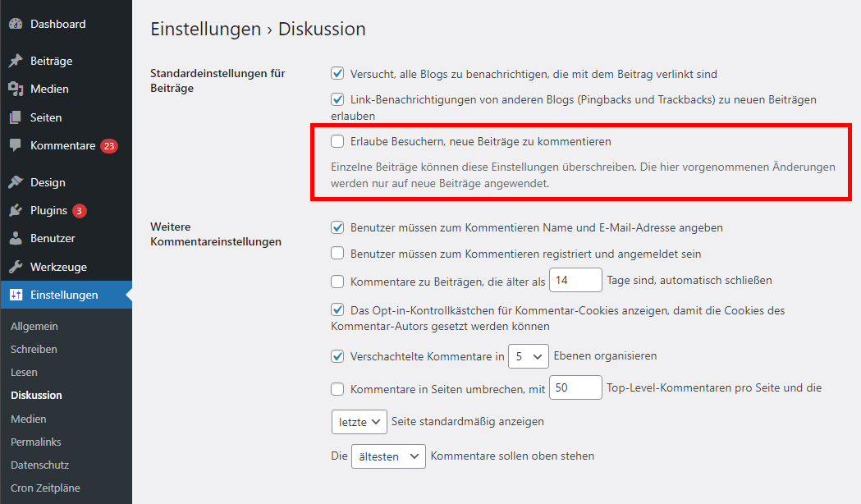This screenshot has width=861, height=504.
Task: Open Datenschutz settings link
Action: click(x=39, y=465)
